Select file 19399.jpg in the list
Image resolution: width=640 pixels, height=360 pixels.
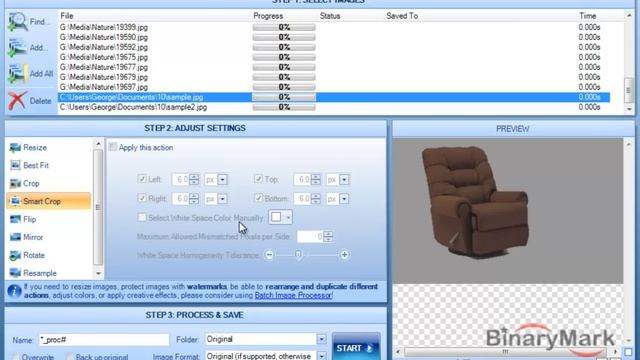(104, 27)
